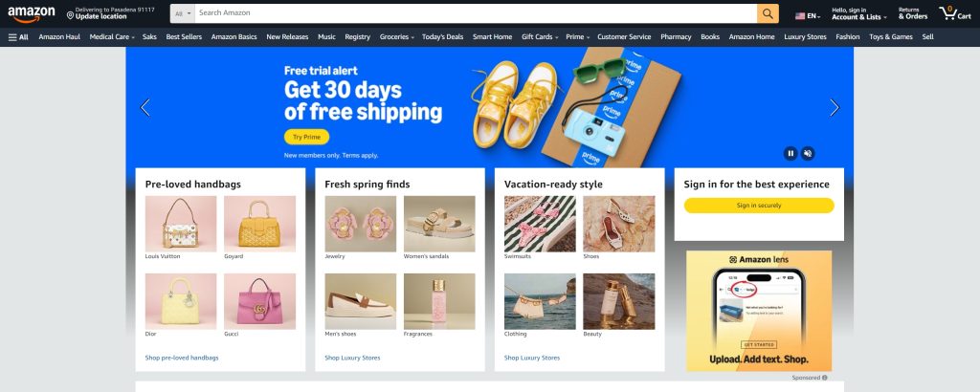980x392 pixels.
Task: Expand the EN language selector
Action: (x=808, y=15)
